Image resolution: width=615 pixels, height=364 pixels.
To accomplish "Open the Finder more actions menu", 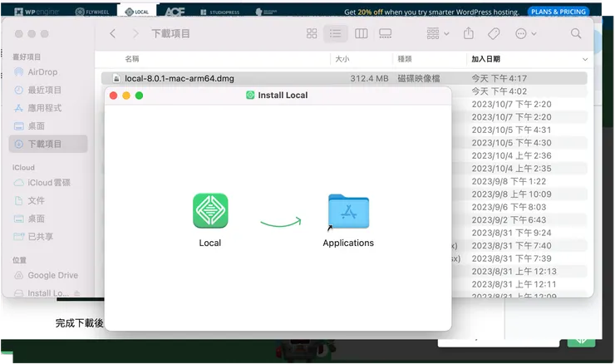I will [525, 34].
